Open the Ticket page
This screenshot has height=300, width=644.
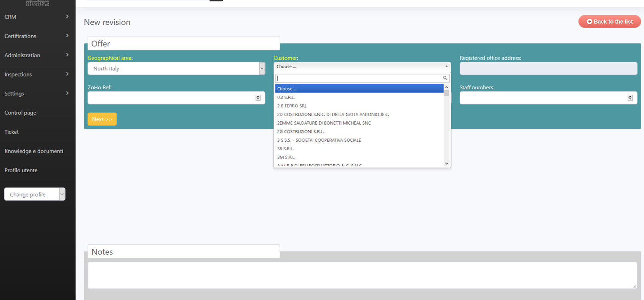pos(12,132)
